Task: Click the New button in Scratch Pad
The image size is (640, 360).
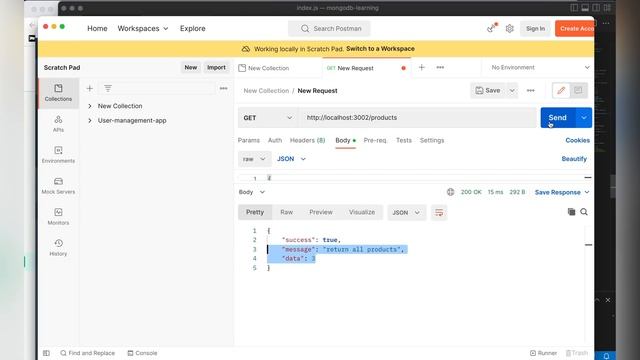Action: click(x=191, y=67)
